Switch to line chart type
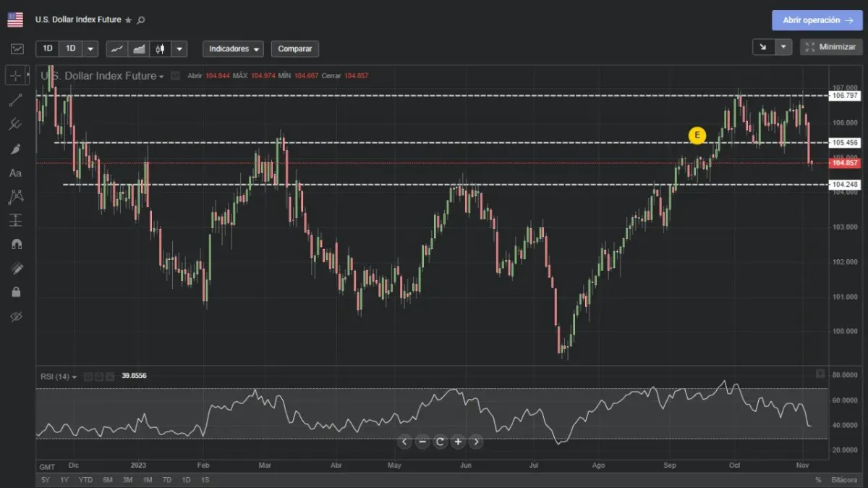Screen dimensions: 868x488 coord(117,49)
